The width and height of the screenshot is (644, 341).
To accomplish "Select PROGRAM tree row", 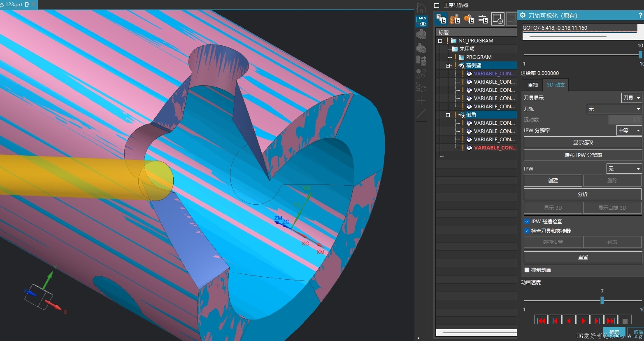I will 477,57.
